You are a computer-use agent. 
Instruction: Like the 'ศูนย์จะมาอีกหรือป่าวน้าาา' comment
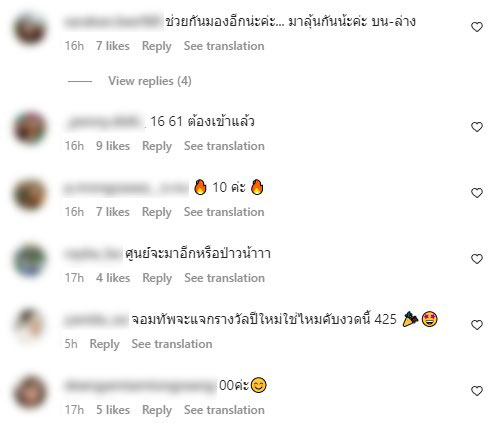tap(477, 259)
